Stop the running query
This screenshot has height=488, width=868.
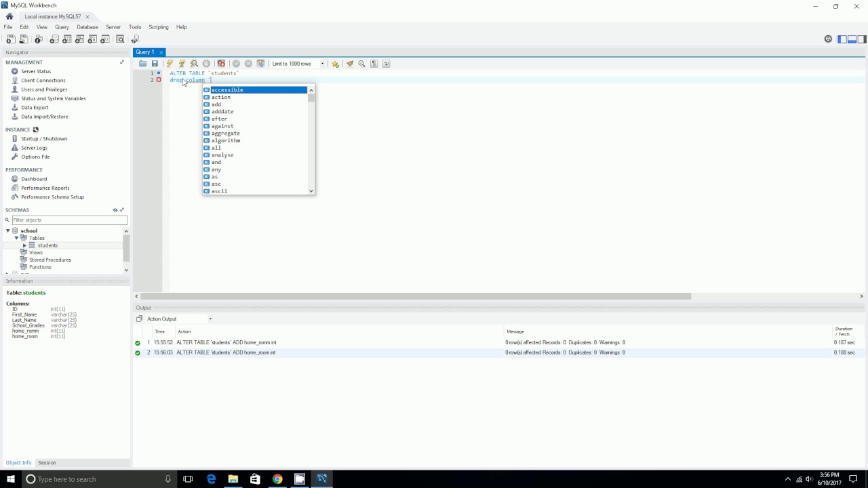point(206,64)
